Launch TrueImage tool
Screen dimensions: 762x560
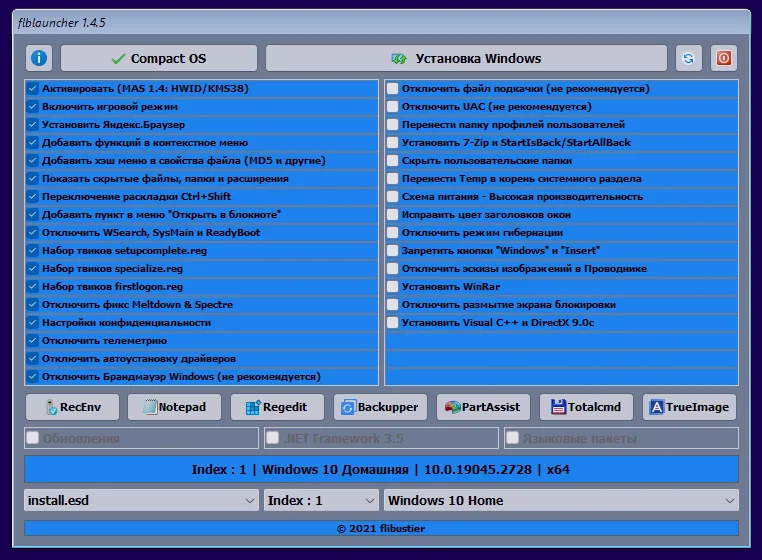(x=689, y=407)
